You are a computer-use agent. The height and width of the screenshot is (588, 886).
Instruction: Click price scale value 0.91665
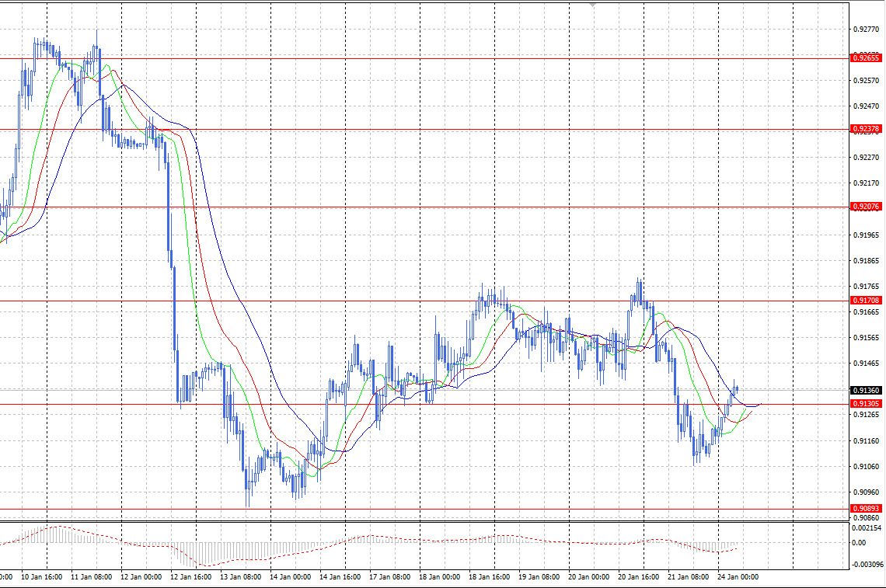(867, 312)
